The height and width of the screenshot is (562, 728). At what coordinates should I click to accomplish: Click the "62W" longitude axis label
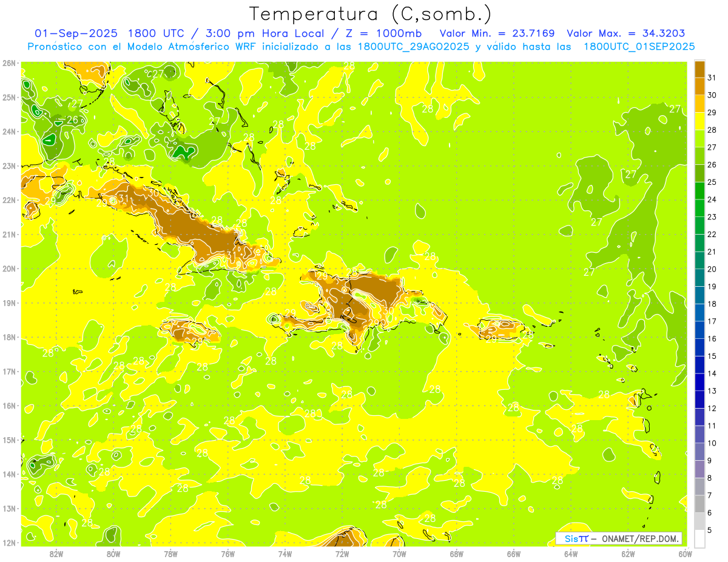[628, 554]
